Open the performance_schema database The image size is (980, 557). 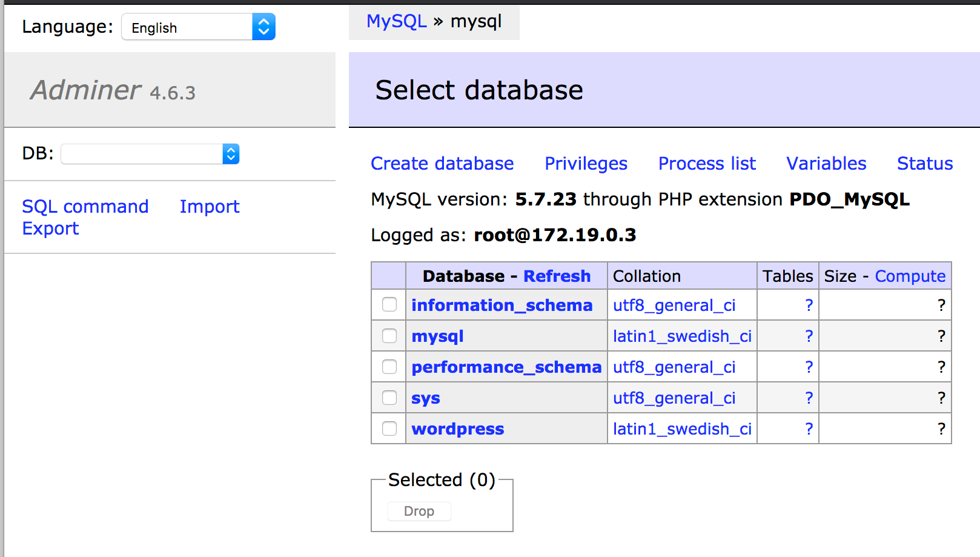tap(506, 367)
